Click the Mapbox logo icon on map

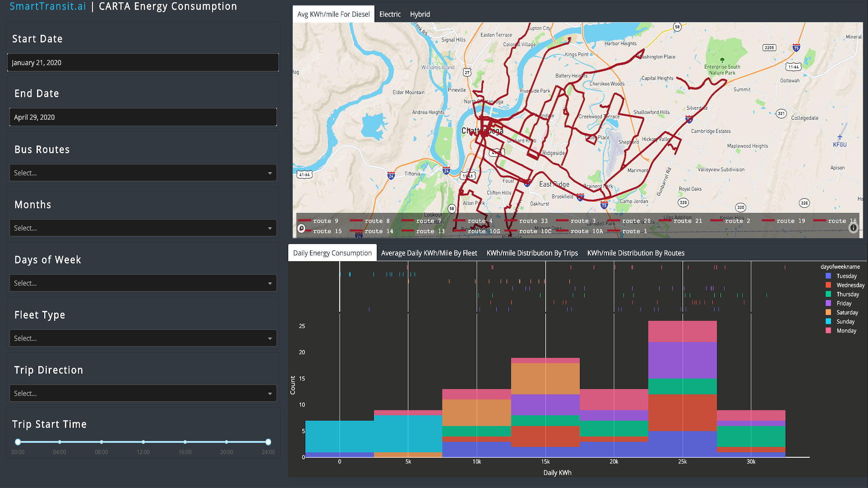[302, 229]
